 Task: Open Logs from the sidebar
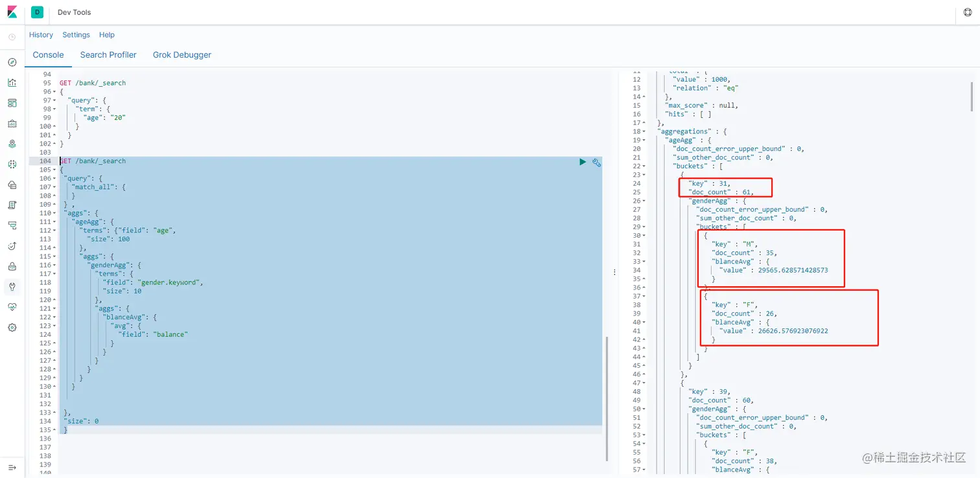(12, 205)
